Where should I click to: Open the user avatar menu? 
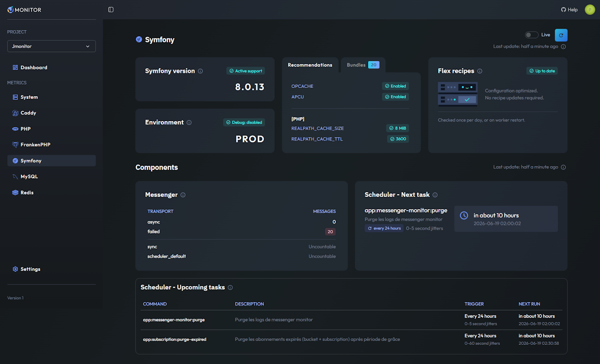pos(590,9)
